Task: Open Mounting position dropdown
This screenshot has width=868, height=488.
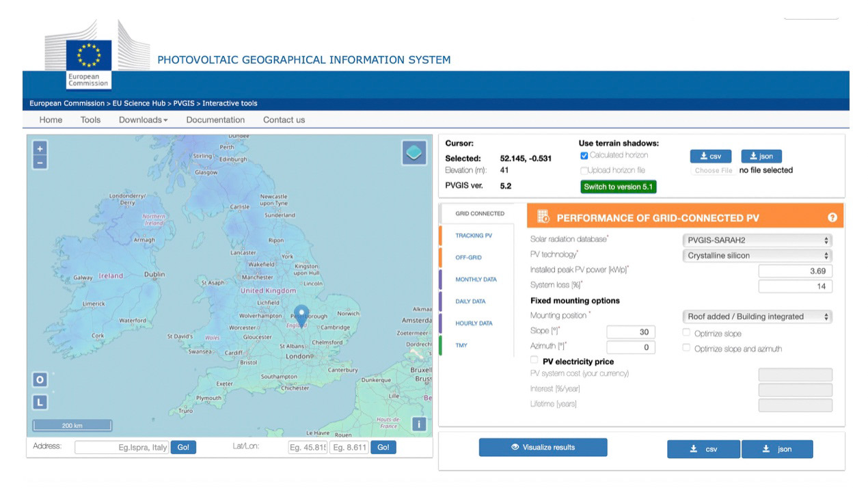Action: coord(757,316)
